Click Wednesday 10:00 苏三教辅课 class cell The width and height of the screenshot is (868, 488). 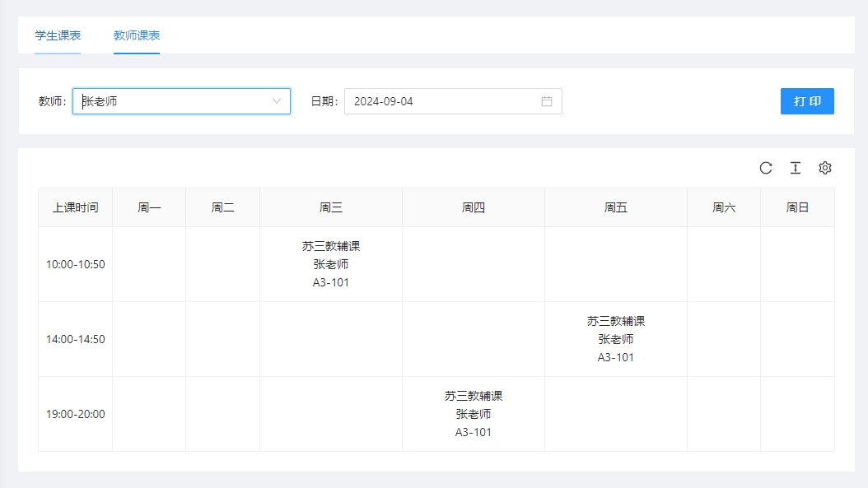click(x=331, y=264)
